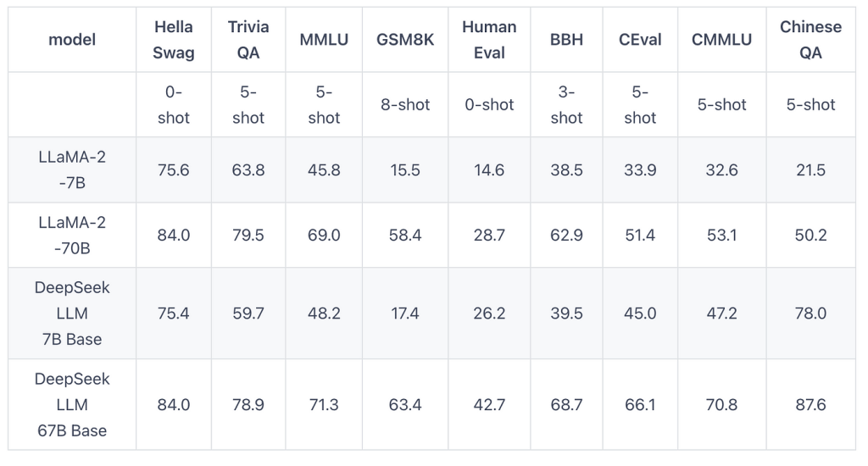Click the 8-shot cell under GSM8K
The height and width of the screenshot is (466, 868).
click(405, 105)
